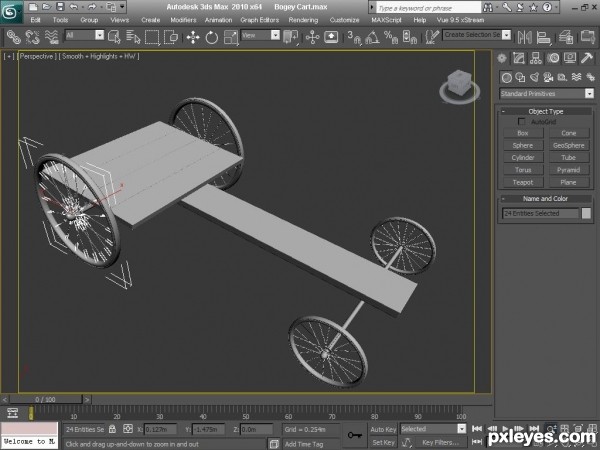The height and width of the screenshot is (450, 600).
Task: Select the Select and Link tool
Action: tap(13, 37)
